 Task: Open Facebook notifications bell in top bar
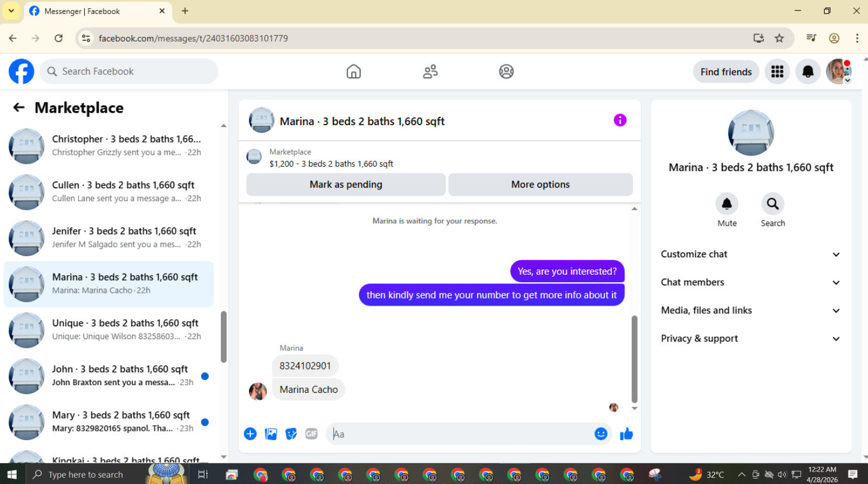click(x=808, y=71)
